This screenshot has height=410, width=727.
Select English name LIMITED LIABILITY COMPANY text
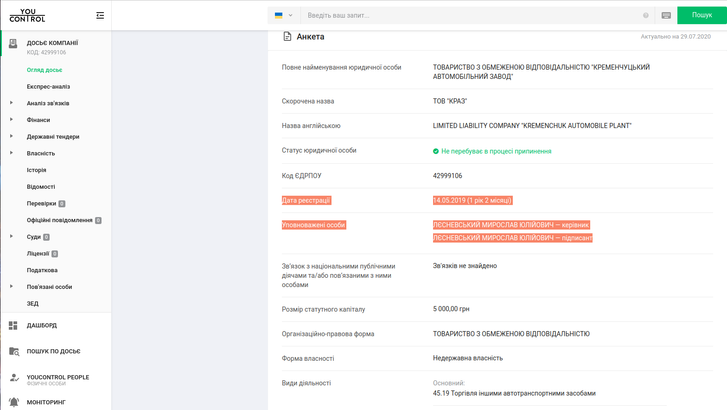pos(532,126)
